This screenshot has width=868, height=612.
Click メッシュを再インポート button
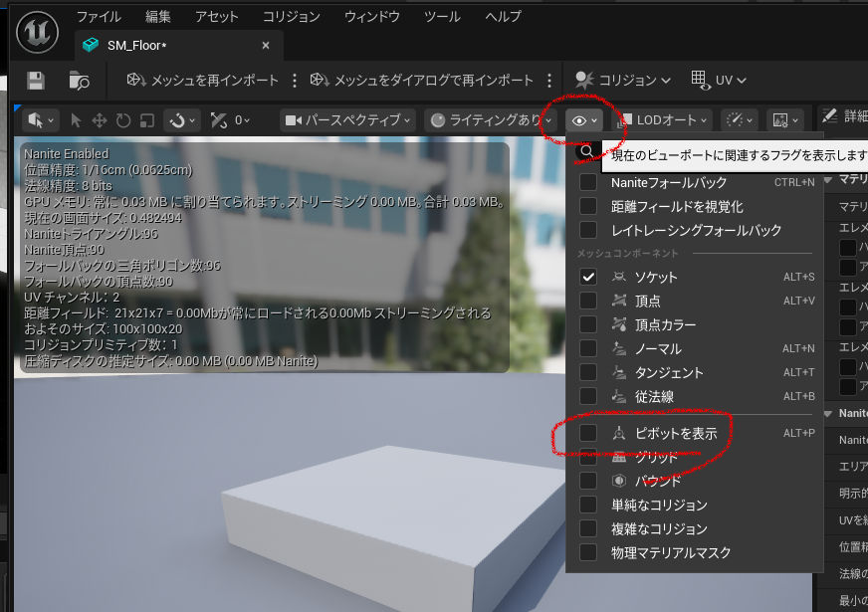point(203,81)
